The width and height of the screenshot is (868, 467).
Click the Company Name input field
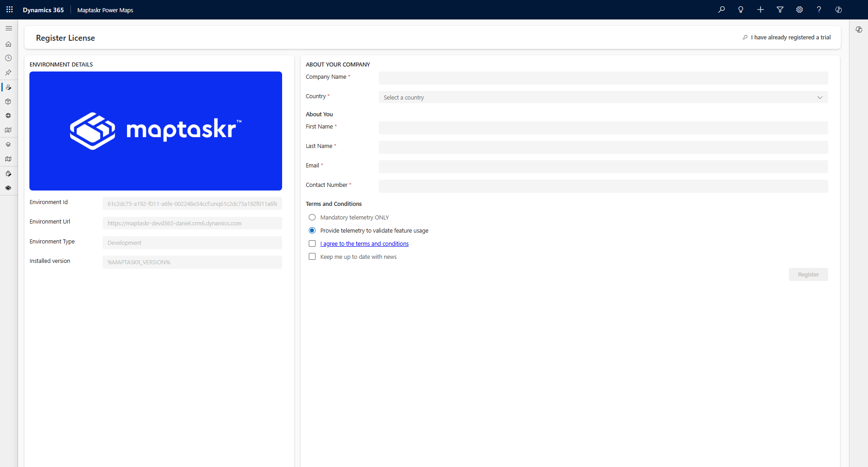click(603, 78)
